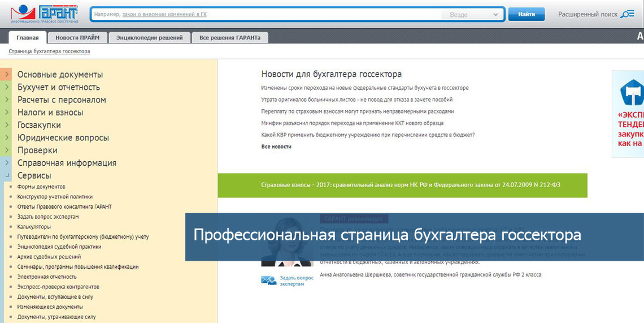This screenshot has width=644, height=323.
Task: Click green Страховые взносы - 2017 banner
Action: (402, 185)
